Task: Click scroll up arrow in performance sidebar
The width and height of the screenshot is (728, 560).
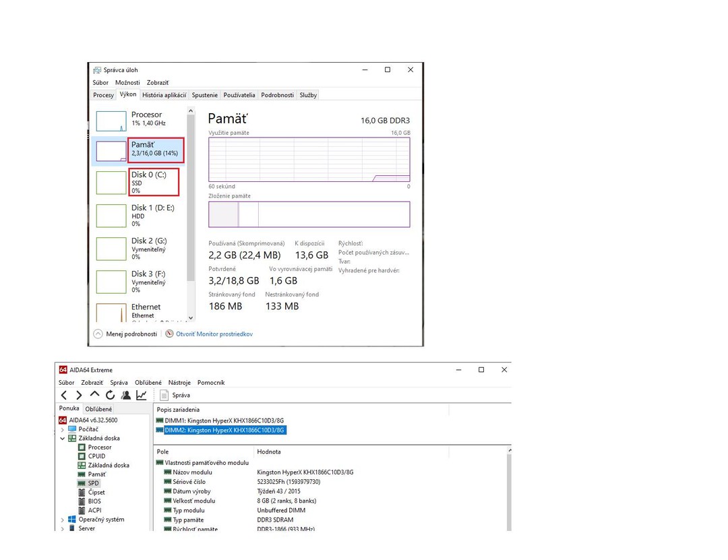Action: (190, 111)
